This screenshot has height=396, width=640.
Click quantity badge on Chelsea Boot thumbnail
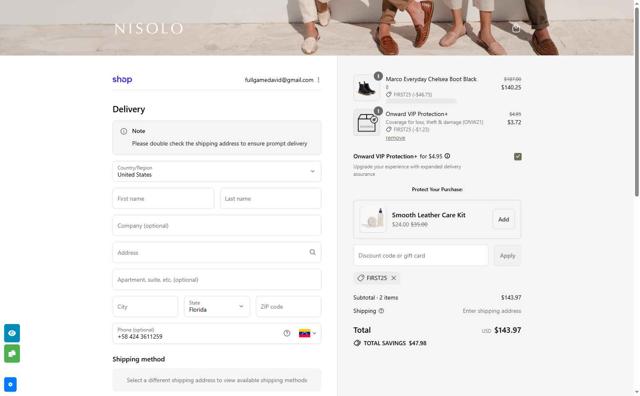click(378, 76)
